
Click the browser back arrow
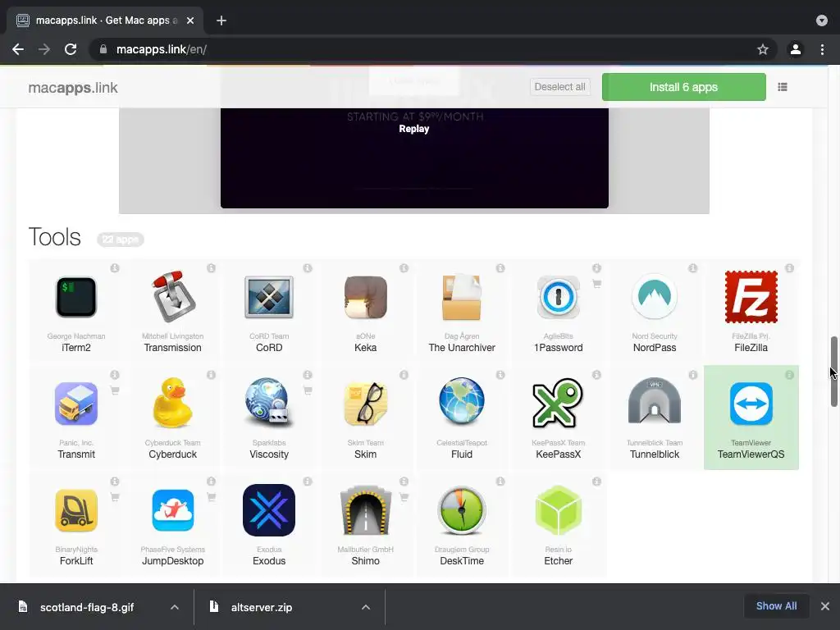(18, 49)
